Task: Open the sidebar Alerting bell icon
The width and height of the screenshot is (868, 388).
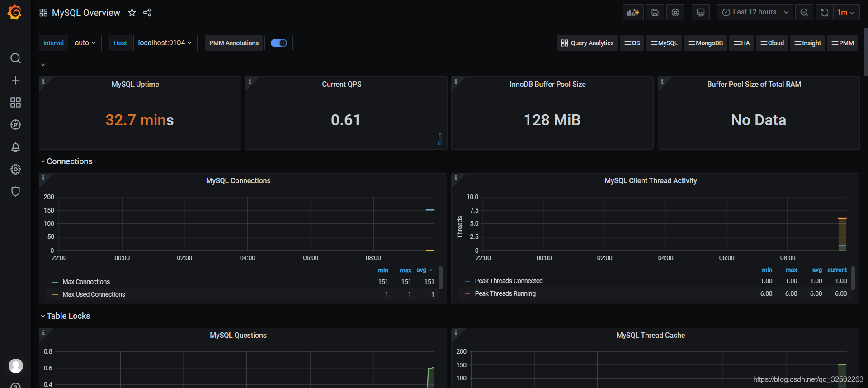Action: coord(15,147)
